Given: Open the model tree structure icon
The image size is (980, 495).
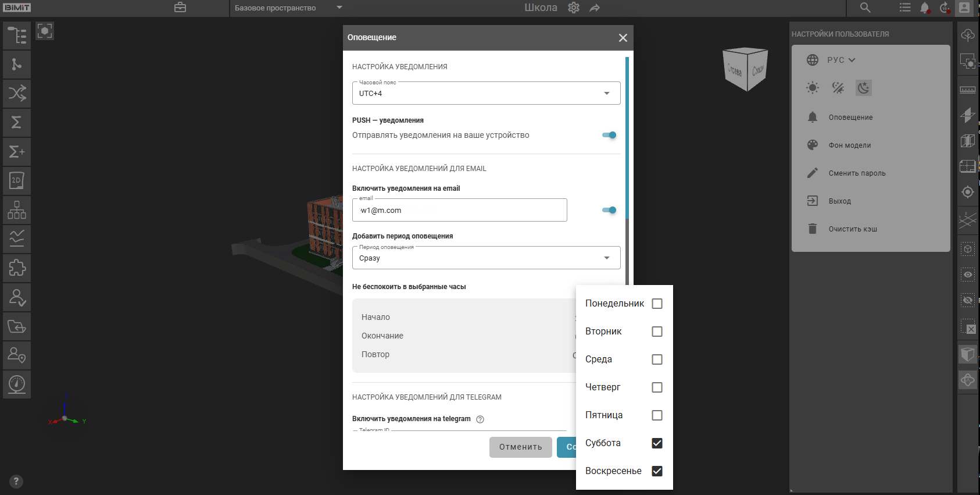Looking at the screenshot, I should point(17,35).
